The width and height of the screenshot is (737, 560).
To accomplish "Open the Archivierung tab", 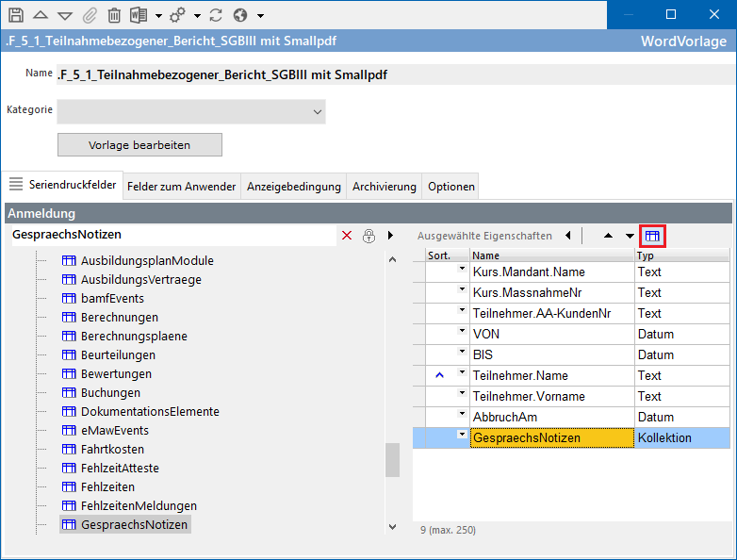I will (384, 187).
